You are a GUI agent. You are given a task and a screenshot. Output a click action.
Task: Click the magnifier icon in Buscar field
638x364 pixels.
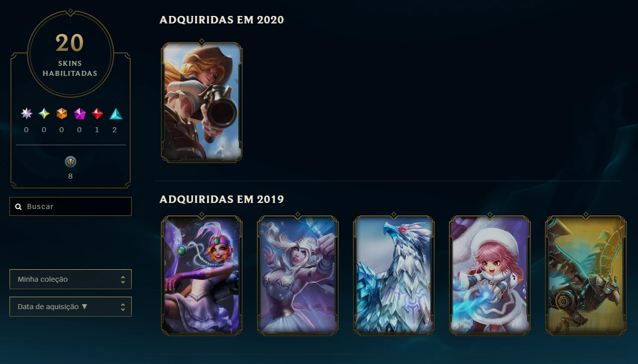pos(18,206)
